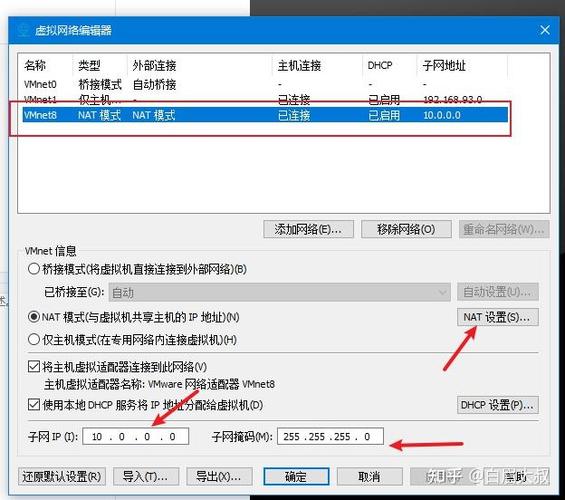Select the VMnet8 NAT mode row
The image size is (565, 500).
pos(265,115)
